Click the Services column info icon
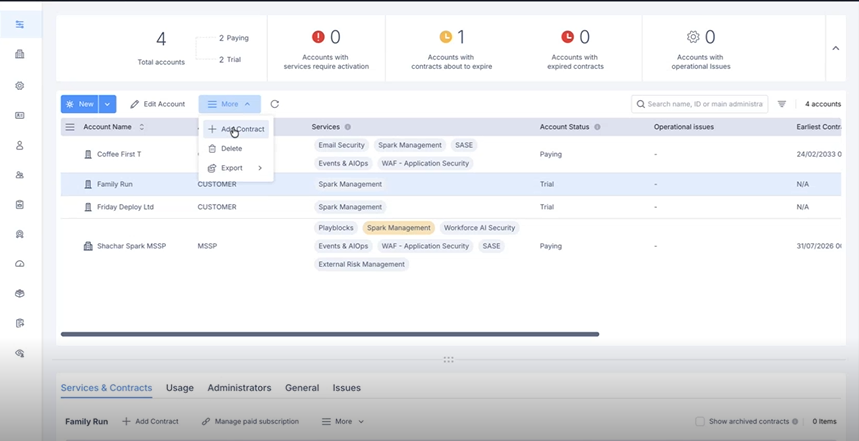 [x=347, y=127]
